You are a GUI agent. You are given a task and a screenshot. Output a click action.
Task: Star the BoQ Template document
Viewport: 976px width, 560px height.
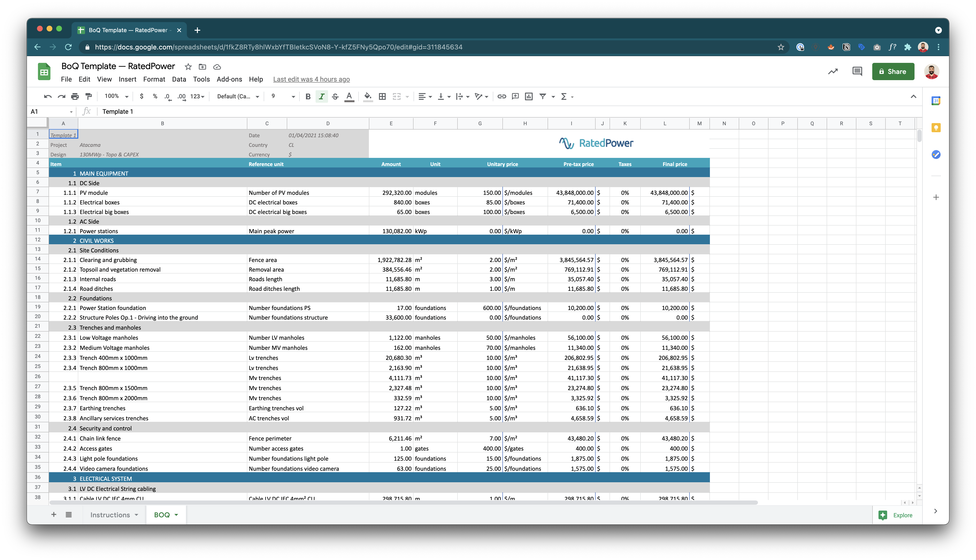click(188, 67)
